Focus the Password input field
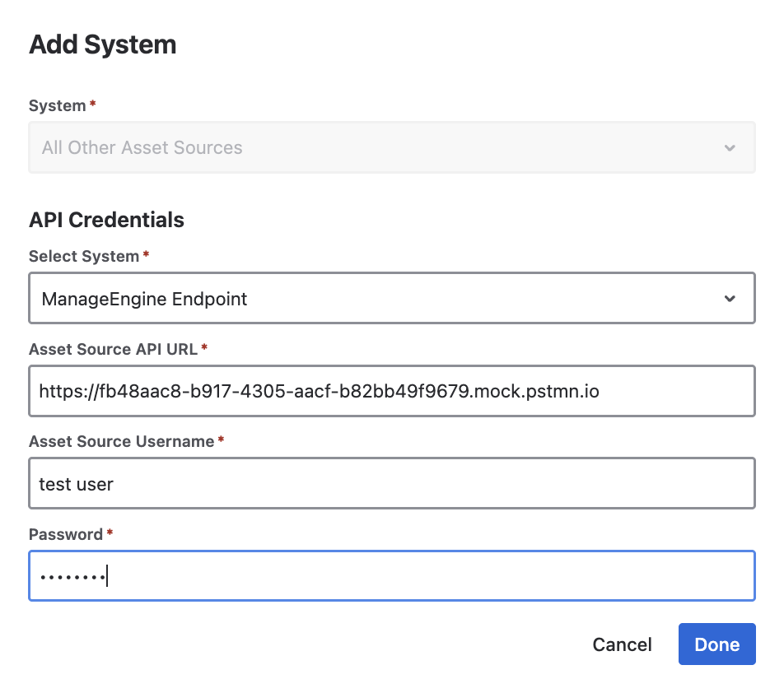Screen dimensions: 784x693 click(392, 575)
